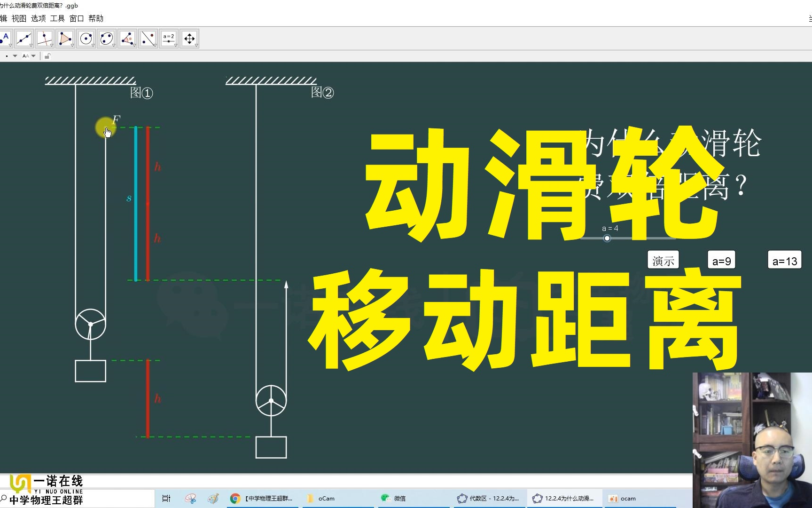Image resolution: width=812 pixels, height=508 pixels.
Task: Click the pulley wheel in figure ②
Action: tap(271, 401)
